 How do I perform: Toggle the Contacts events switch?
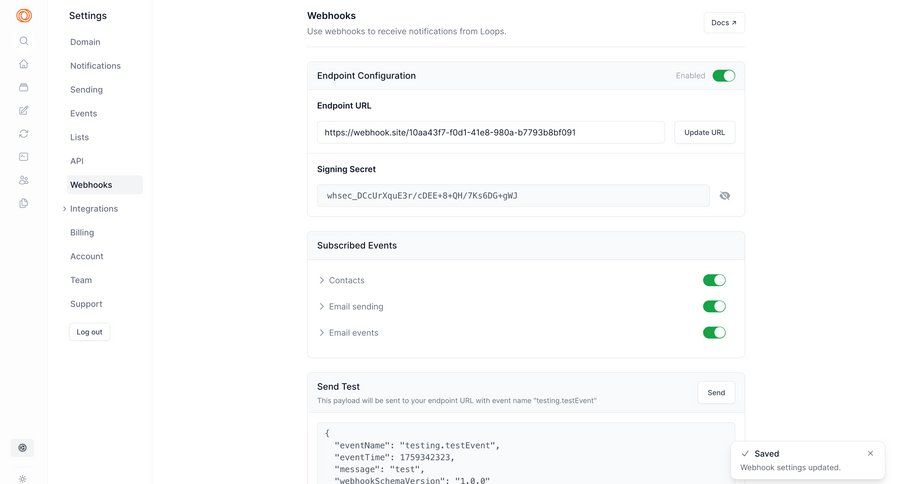(714, 280)
